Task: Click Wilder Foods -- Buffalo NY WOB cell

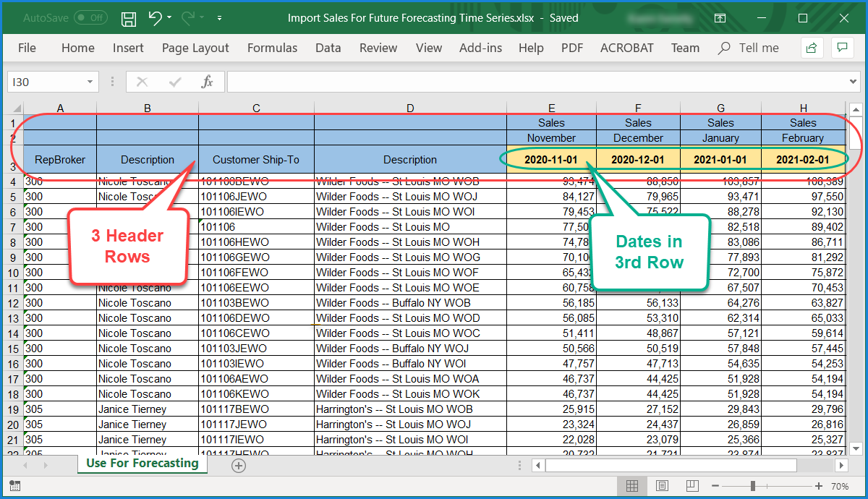Action: tap(410, 303)
